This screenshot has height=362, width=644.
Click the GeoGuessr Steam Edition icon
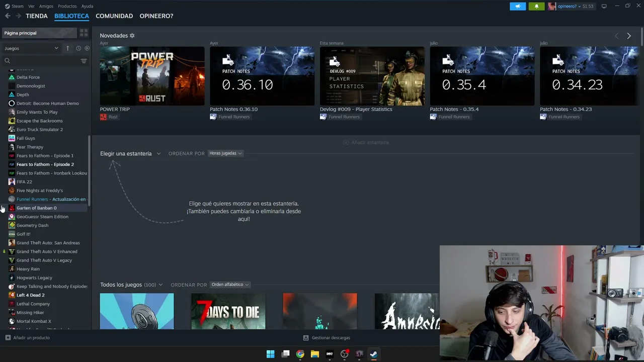(12, 217)
